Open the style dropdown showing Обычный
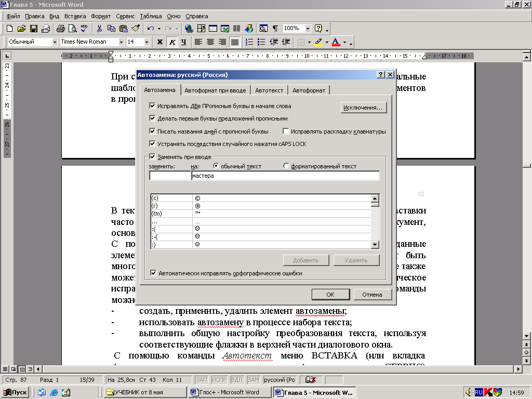 [55, 42]
